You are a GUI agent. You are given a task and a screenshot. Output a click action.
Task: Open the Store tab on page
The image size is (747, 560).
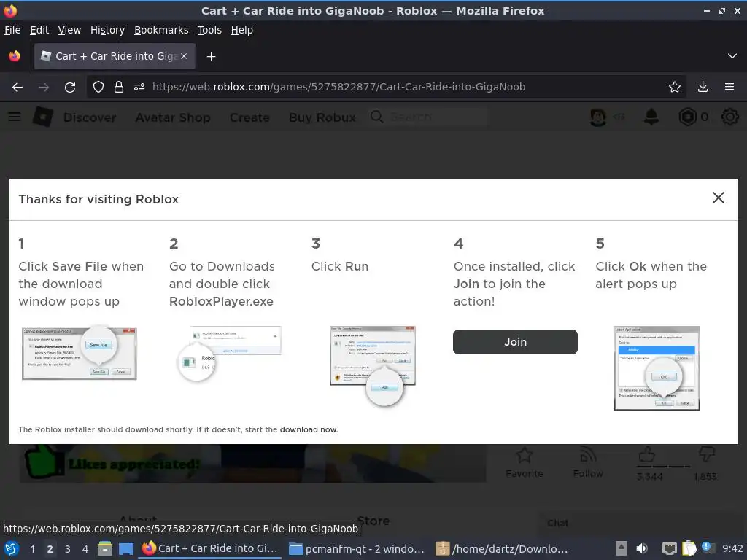373,521
